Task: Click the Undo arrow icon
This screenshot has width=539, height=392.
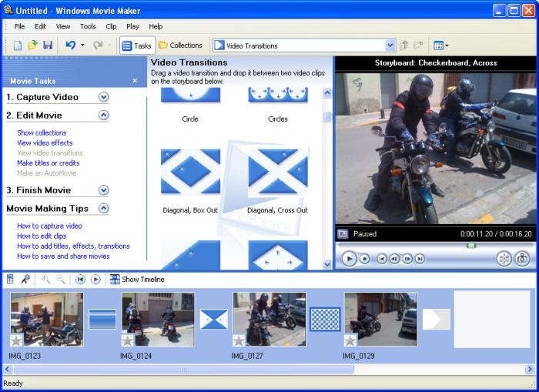Action: click(71, 46)
